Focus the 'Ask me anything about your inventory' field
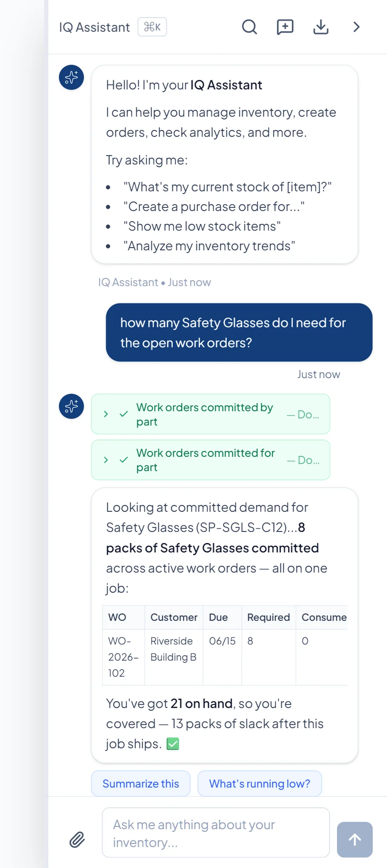 coord(216,833)
